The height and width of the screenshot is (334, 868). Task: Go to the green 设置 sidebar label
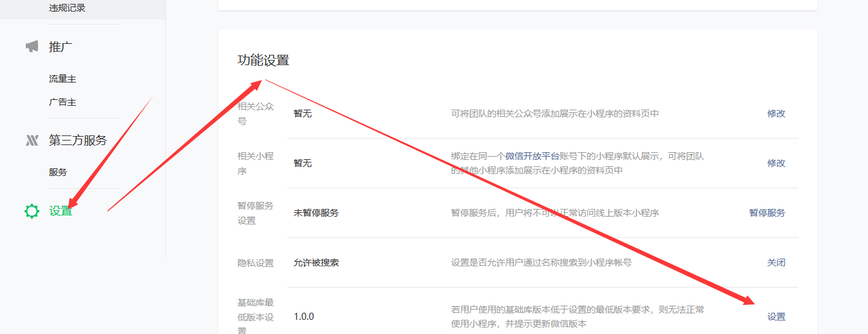[x=61, y=211]
